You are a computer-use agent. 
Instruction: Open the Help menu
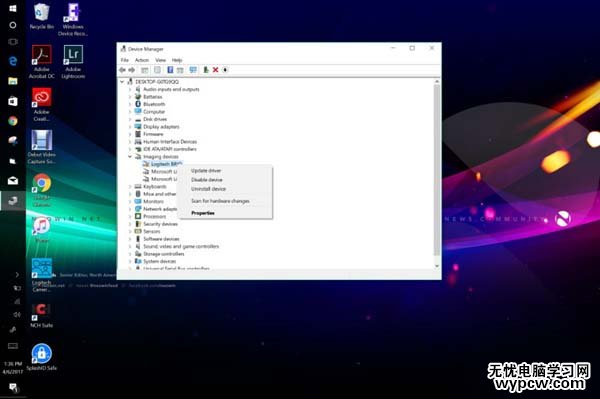[177, 60]
